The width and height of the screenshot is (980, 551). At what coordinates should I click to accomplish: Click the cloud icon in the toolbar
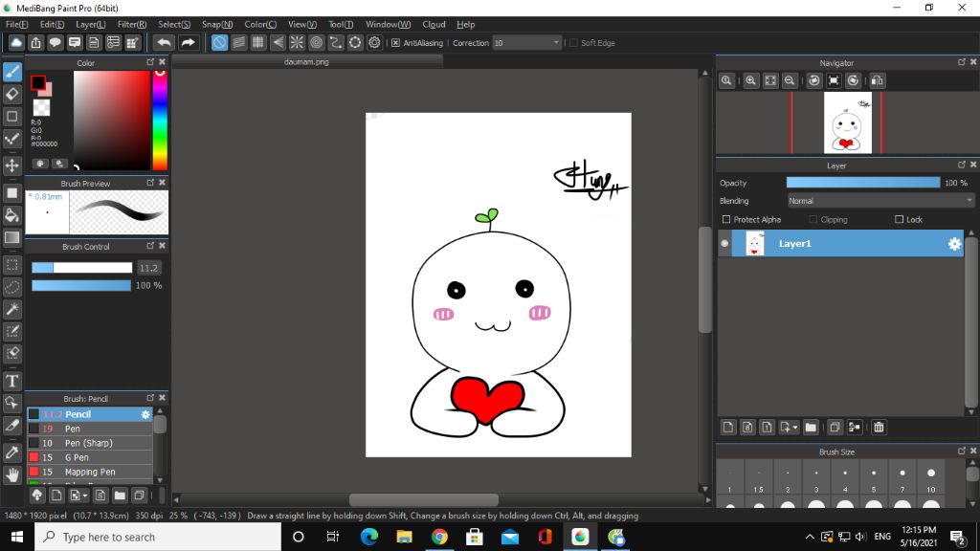16,42
